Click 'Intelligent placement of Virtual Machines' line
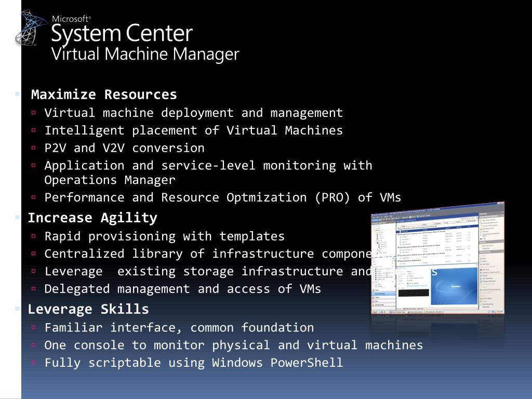The image size is (532, 399). 194,130
